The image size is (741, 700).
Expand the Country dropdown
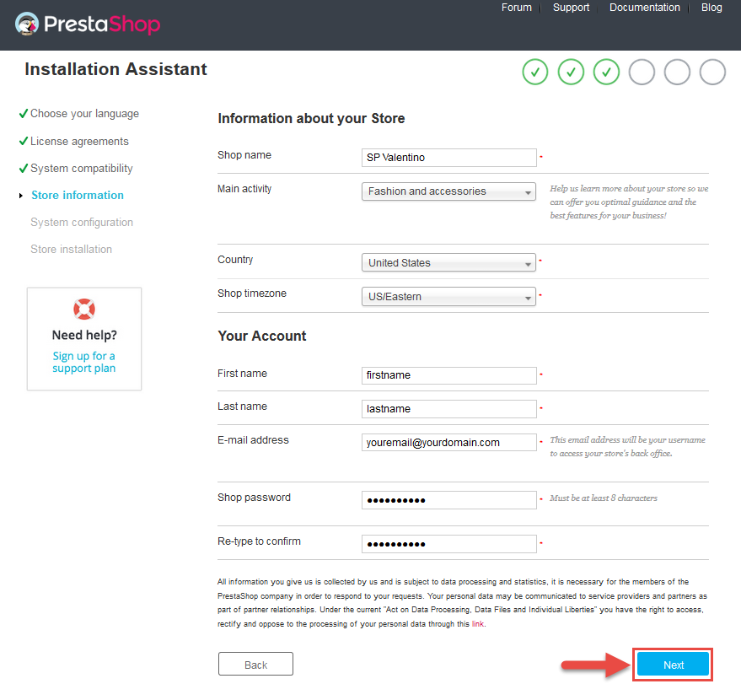448,263
